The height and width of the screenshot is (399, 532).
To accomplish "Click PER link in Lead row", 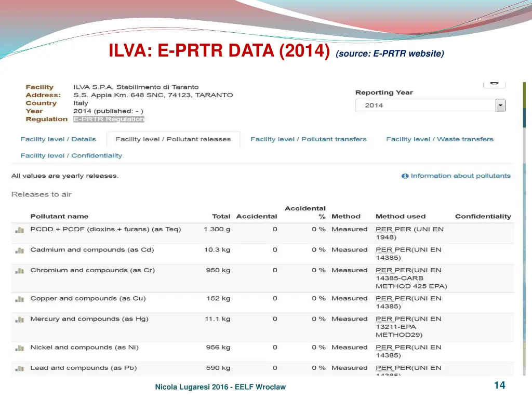I will (x=384, y=368).
